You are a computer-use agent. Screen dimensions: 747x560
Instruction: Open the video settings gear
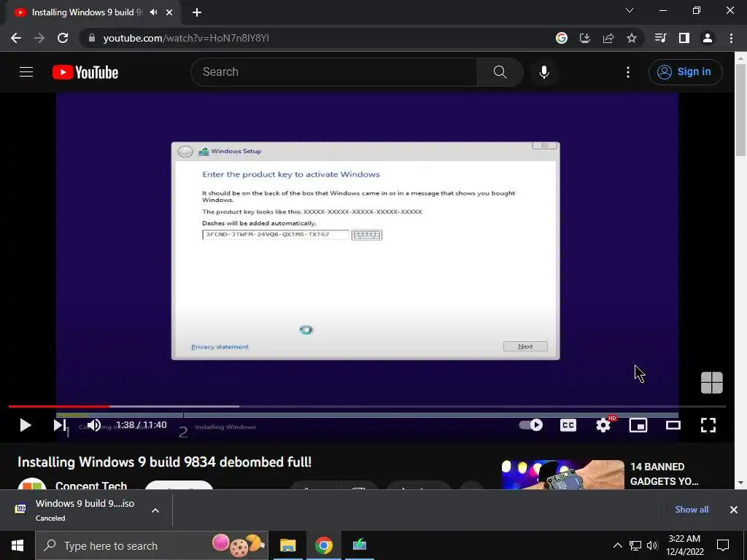point(603,425)
